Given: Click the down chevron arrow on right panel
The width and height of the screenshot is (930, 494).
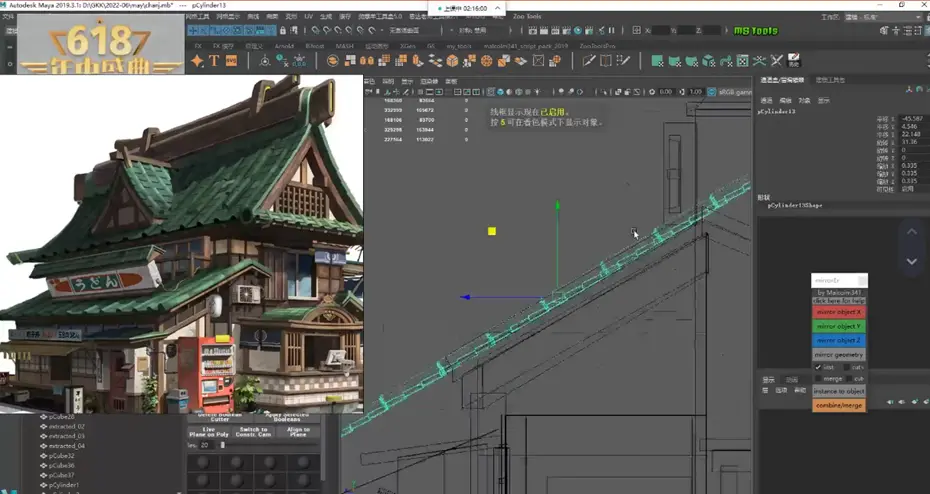Looking at the screenshot, I should (x=912, y=261).
